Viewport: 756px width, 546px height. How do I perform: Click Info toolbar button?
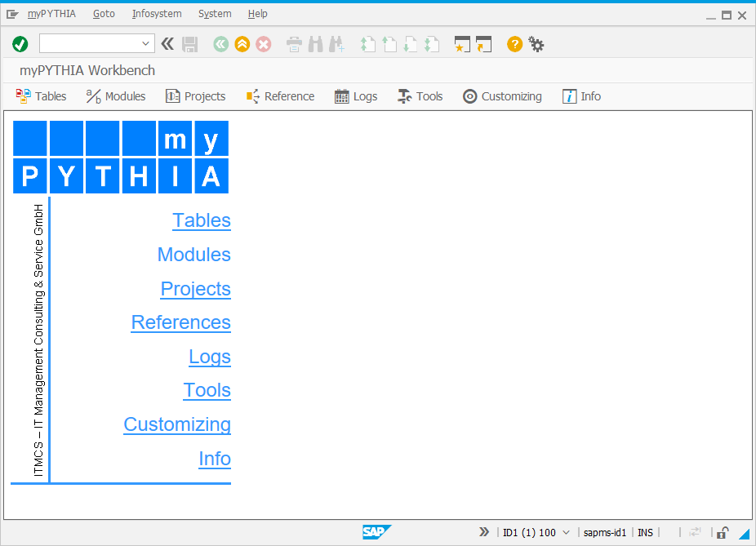click(x=581, y=96)
